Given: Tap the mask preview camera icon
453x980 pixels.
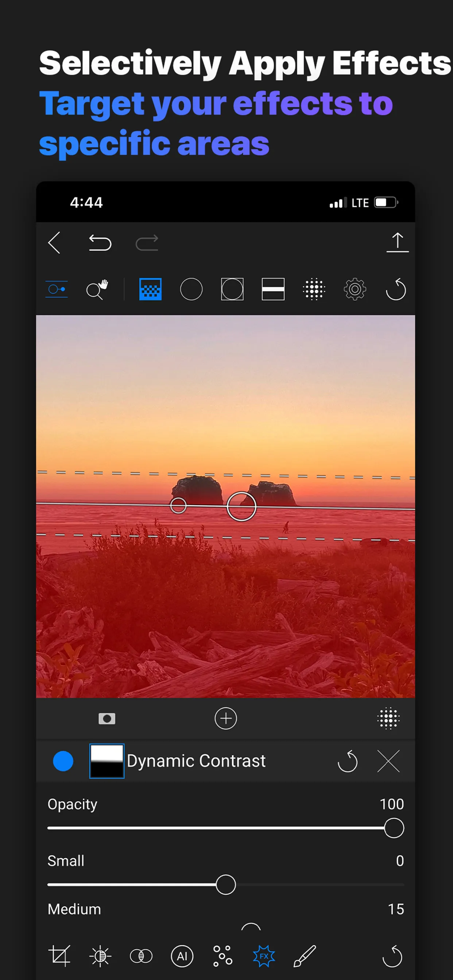Looking at the screenshot, I should (x=107, y=719).
